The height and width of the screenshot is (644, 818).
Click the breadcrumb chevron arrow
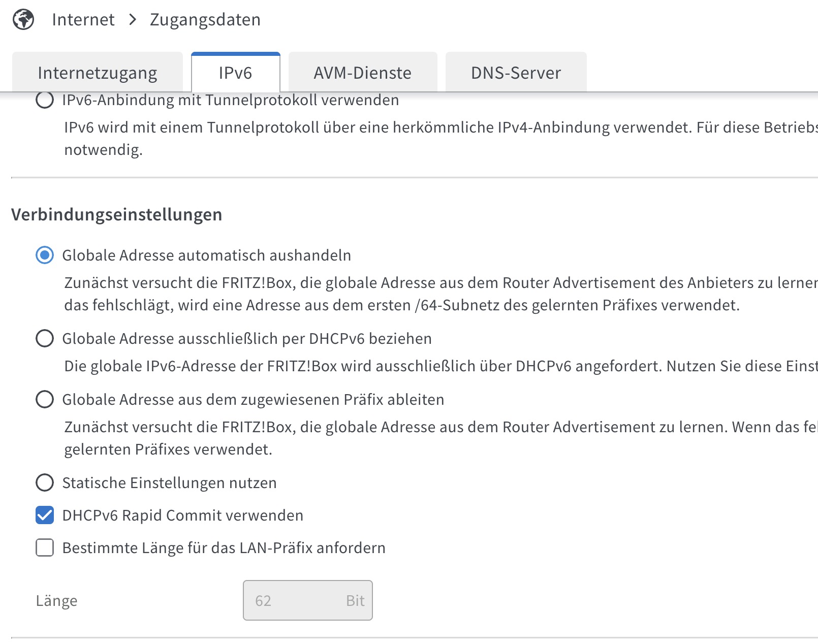coord(133,20)
